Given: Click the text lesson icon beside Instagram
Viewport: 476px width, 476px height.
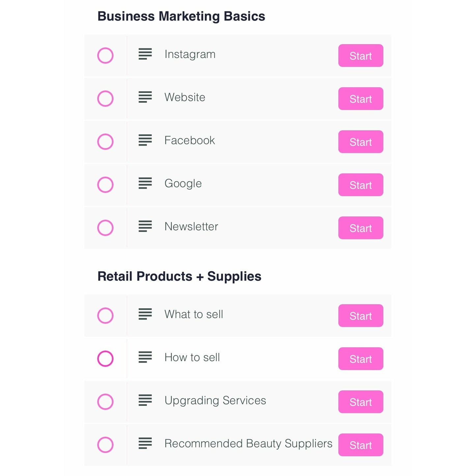Looking at the screenshot, I should click(145, 54).
